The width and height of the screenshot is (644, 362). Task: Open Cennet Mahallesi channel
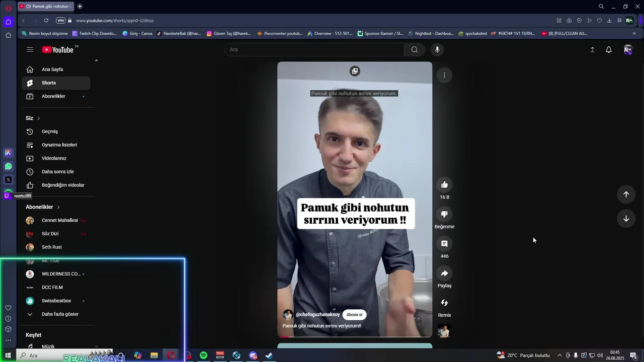tap(56, 220)
